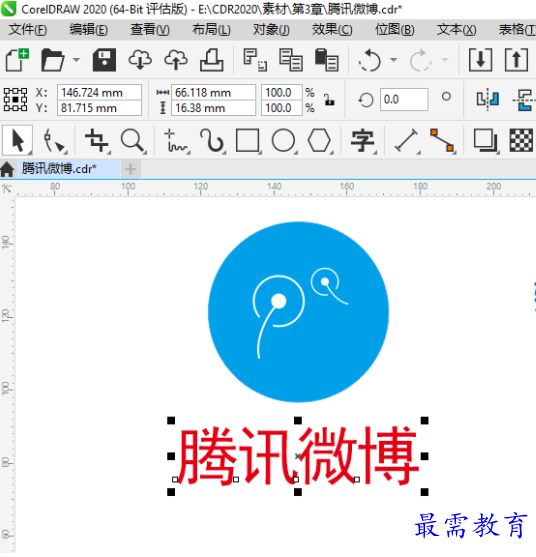Screen dimensions: 536x557
Task: Click the object height field 16.38 mm
Action: [213, 108]
